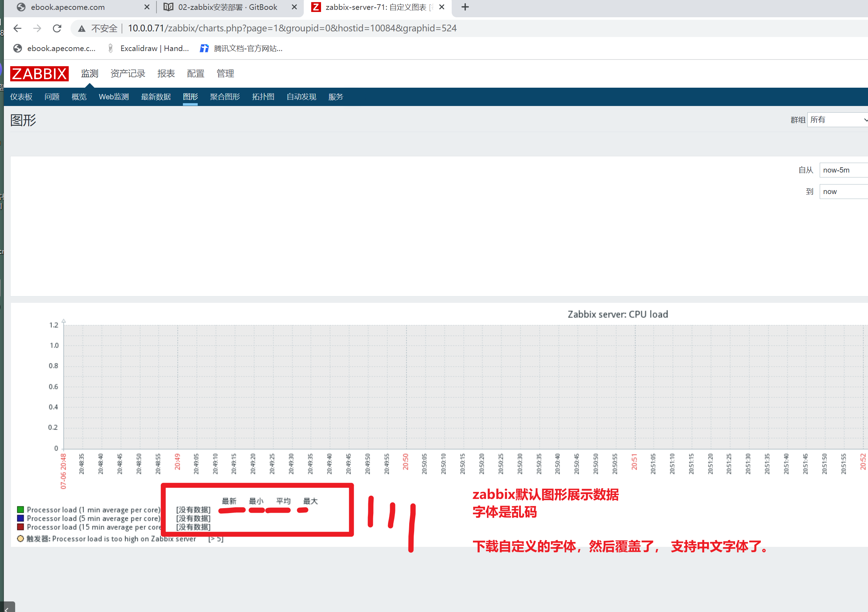868x612 pixels.
Task: Go to 仪表板 submenu
Action: tap(21, 97)
